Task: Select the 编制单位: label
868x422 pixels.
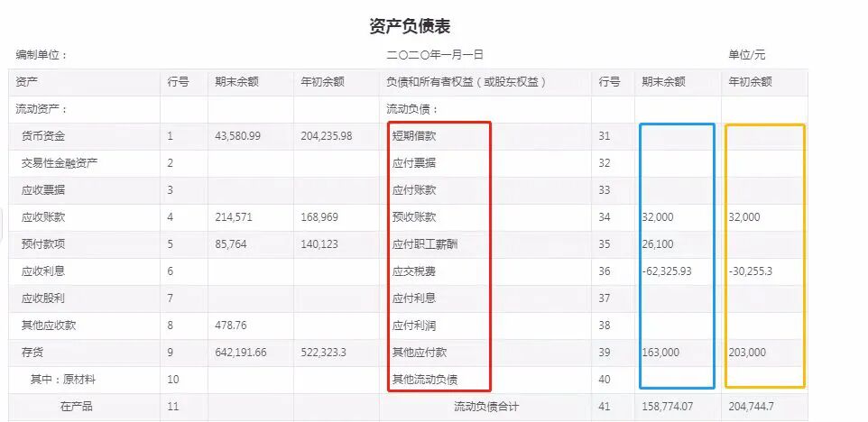Action: pyautogui.click(x=42, y=55)
